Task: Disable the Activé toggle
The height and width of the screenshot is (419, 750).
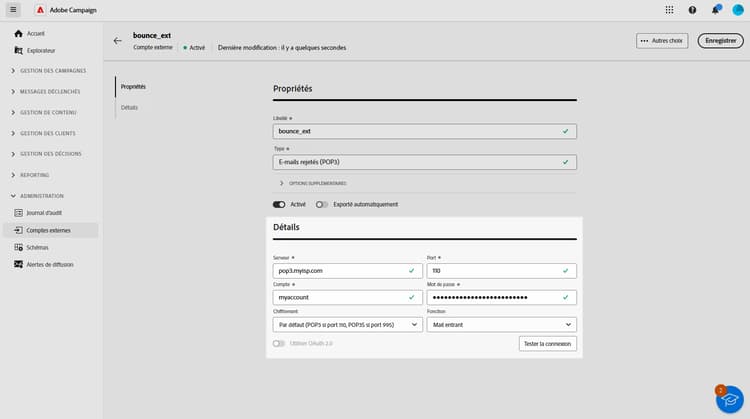Action: coord(279,204)
